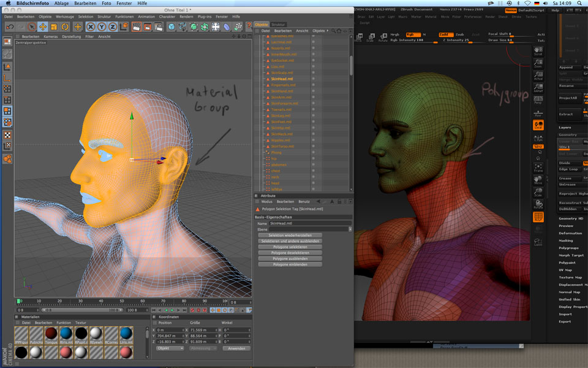This screenshot has height=368, width=588.
Task: Switch to the Struktur tab
Action: coord(278,25)
